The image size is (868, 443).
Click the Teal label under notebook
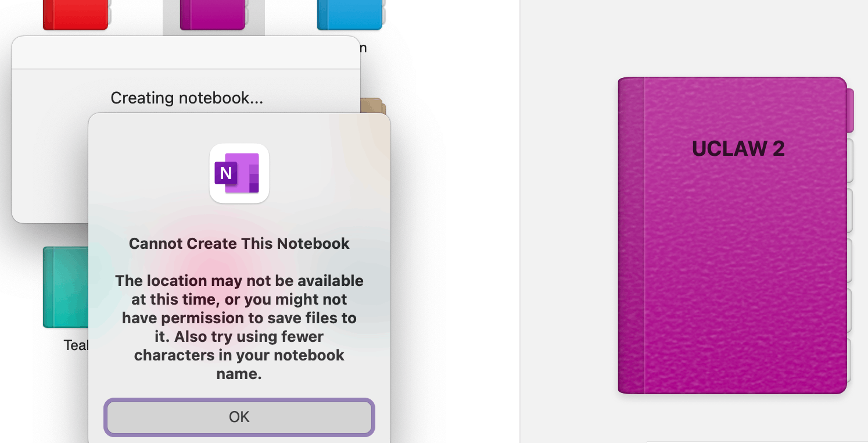coord(76,345)
